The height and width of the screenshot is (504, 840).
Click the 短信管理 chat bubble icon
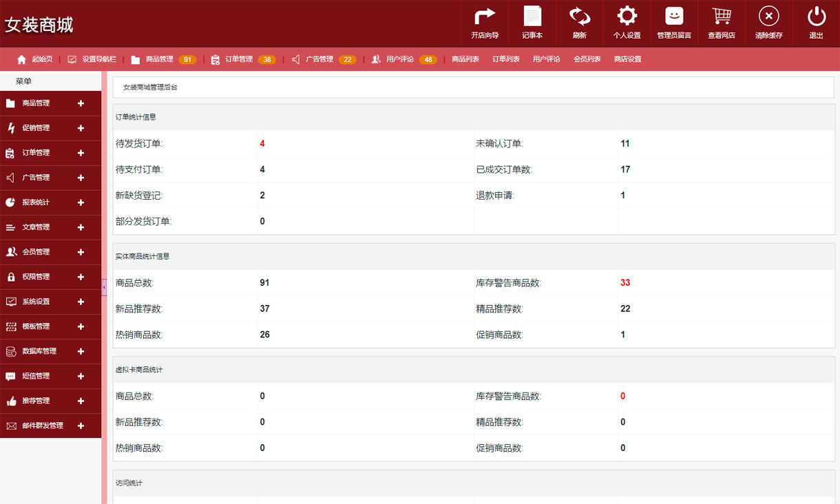tap(10, 376)
